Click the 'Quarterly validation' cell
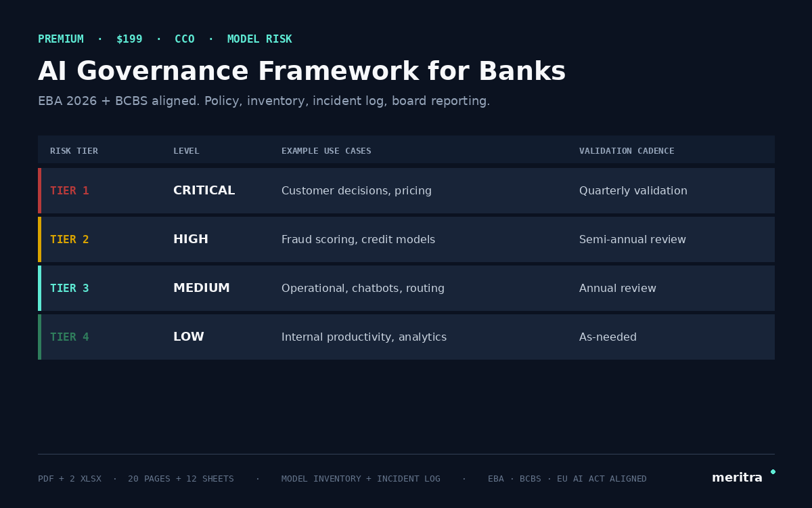 click(x=633, y=191)
